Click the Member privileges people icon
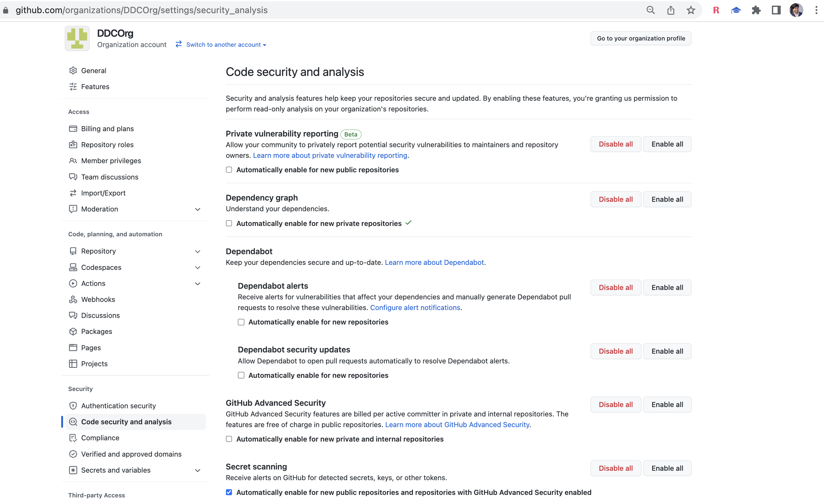The height and width of the screenshot is (504, 824). tap(73, 161)
